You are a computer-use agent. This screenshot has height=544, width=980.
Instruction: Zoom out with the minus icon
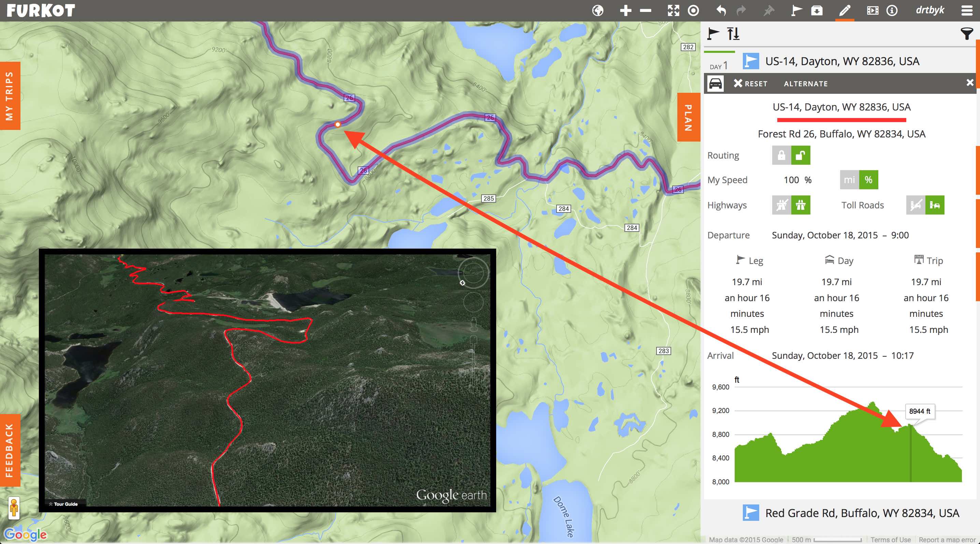[645, 10]
